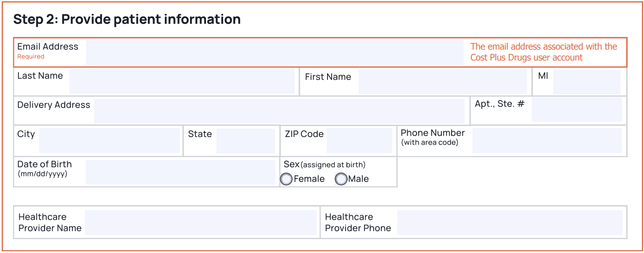Select the Healthcare Provider Name field

[x=201, y=222]
